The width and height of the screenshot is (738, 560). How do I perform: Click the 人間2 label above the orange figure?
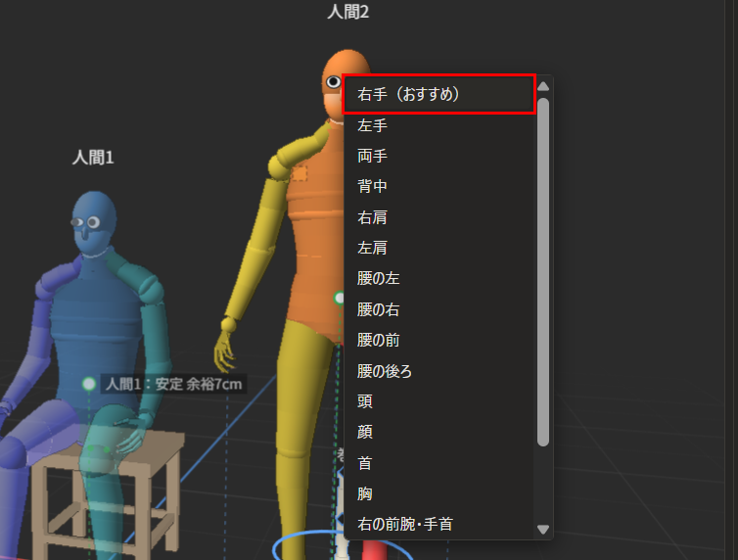347,12
